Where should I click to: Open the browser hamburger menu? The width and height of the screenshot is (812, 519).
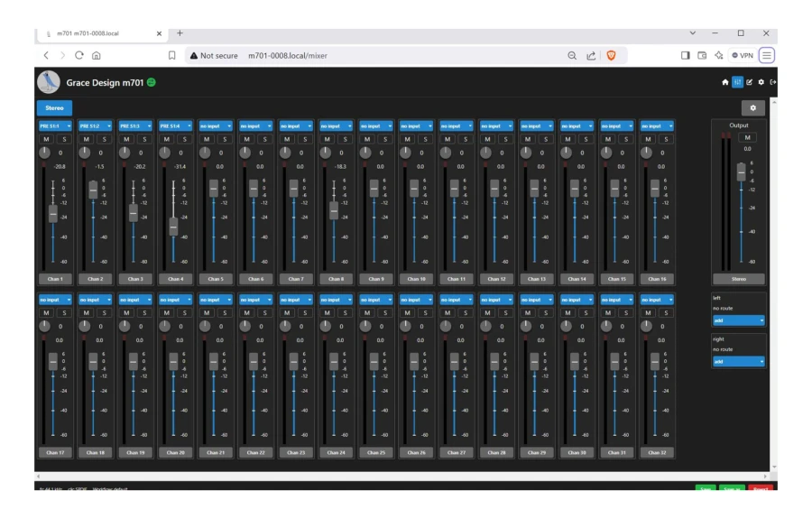(767, 55)
